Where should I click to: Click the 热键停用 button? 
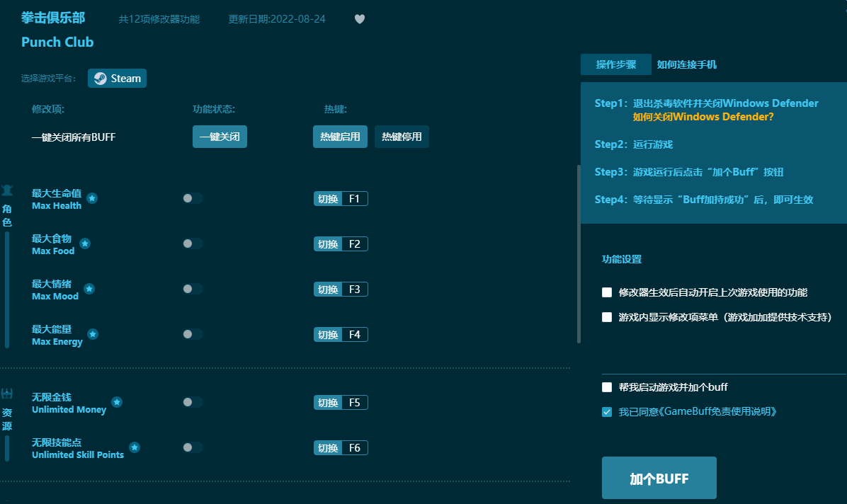tap(402, 137)
